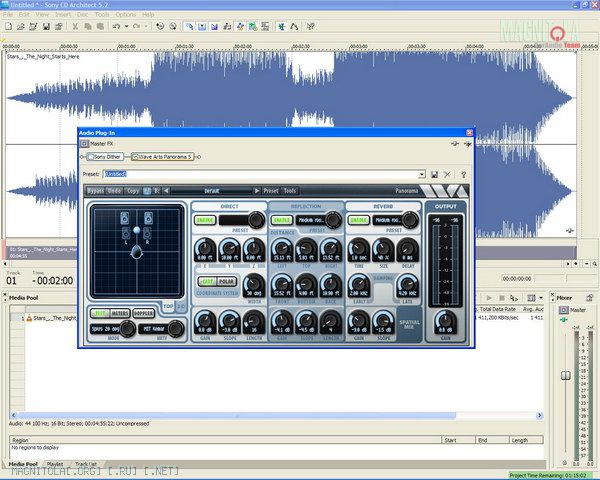Open plug-in help question mark icon

(462, 174)
